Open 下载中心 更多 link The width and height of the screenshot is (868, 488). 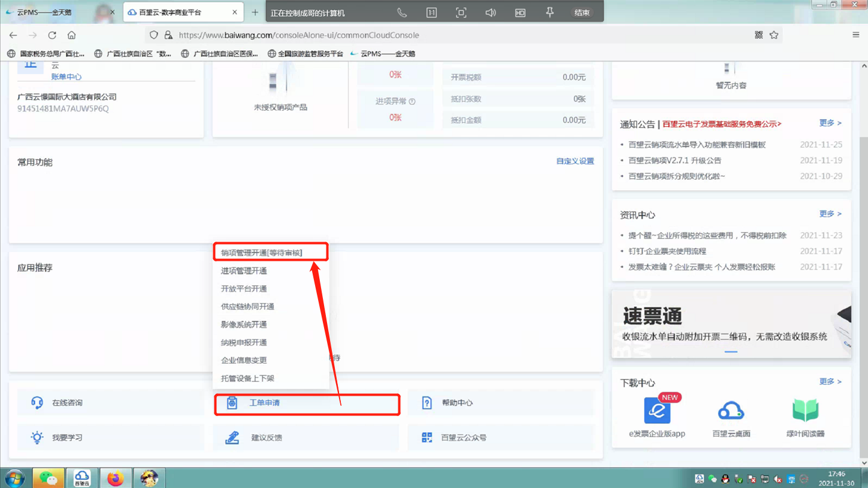tap(830, 382)
